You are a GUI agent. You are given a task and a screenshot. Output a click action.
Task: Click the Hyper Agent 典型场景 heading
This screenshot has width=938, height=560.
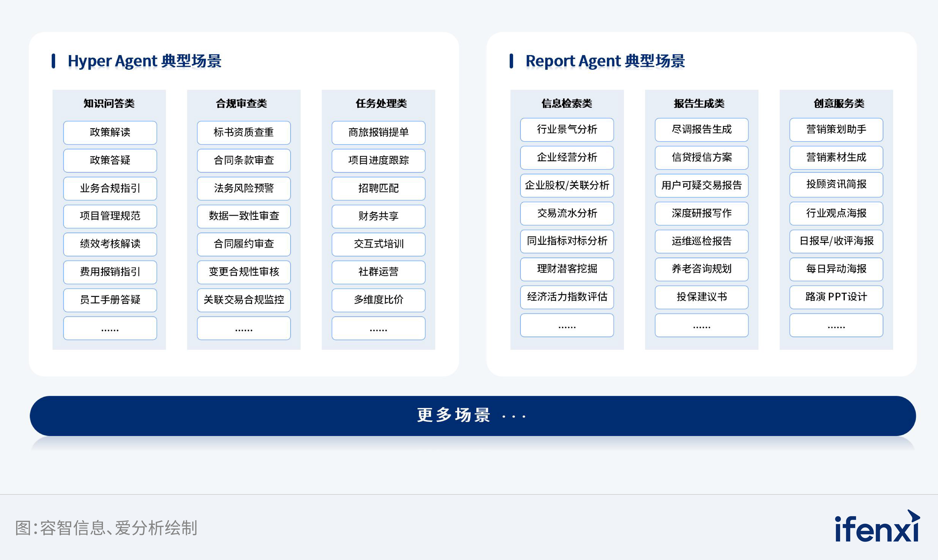click(x=145, y=61)
